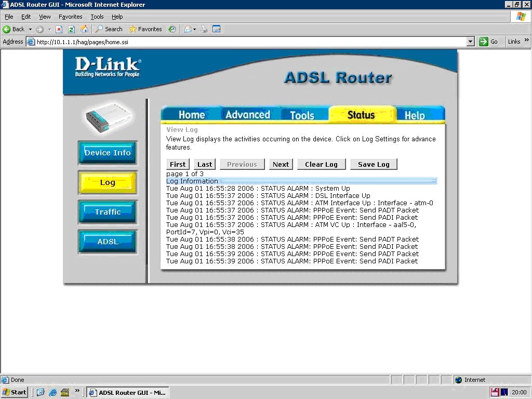Switch to the Advanced tab
Viewport: 532px width, 399px height.
(248, 115)
